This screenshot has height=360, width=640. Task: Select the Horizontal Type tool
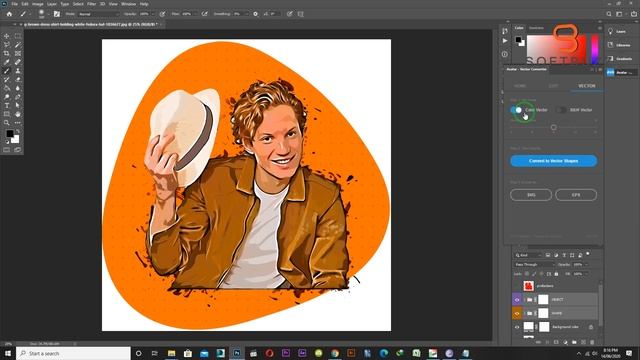[7, 105]
